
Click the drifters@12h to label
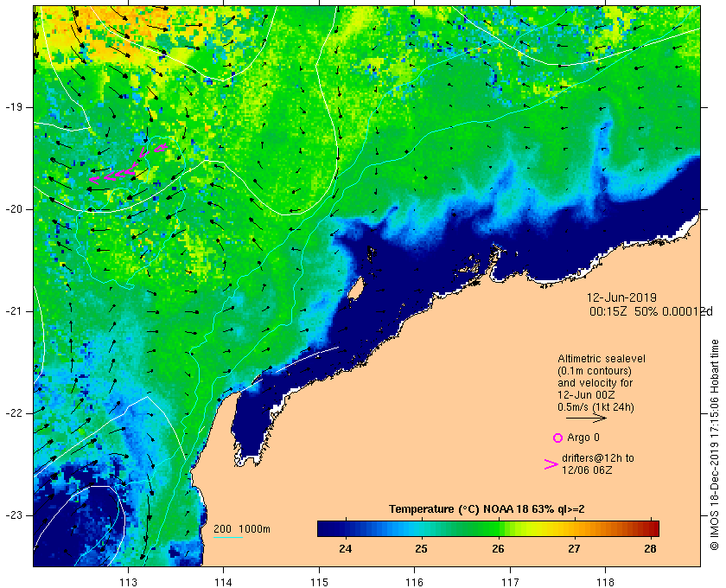pyautogui.click(x=598, y=457)
